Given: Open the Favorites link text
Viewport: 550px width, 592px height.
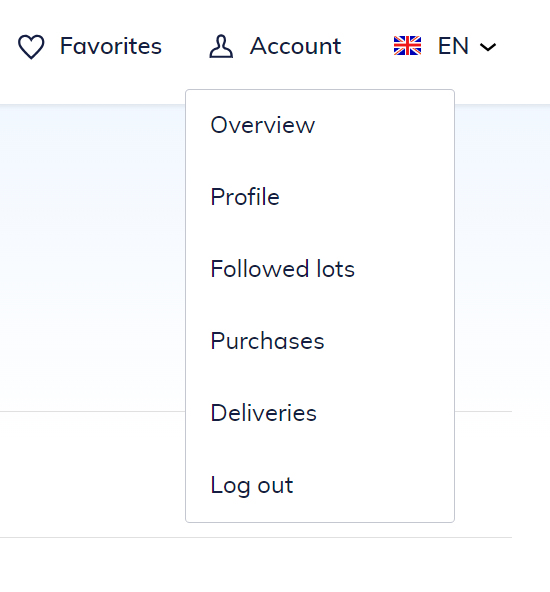Looking at the screenshot, I should click(111, 46).
